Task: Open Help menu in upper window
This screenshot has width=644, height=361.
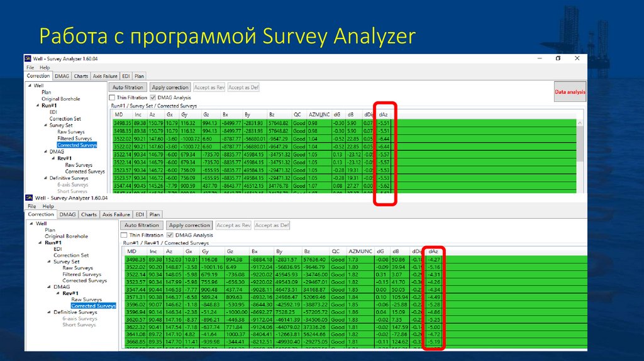Action: coord(45,67)
